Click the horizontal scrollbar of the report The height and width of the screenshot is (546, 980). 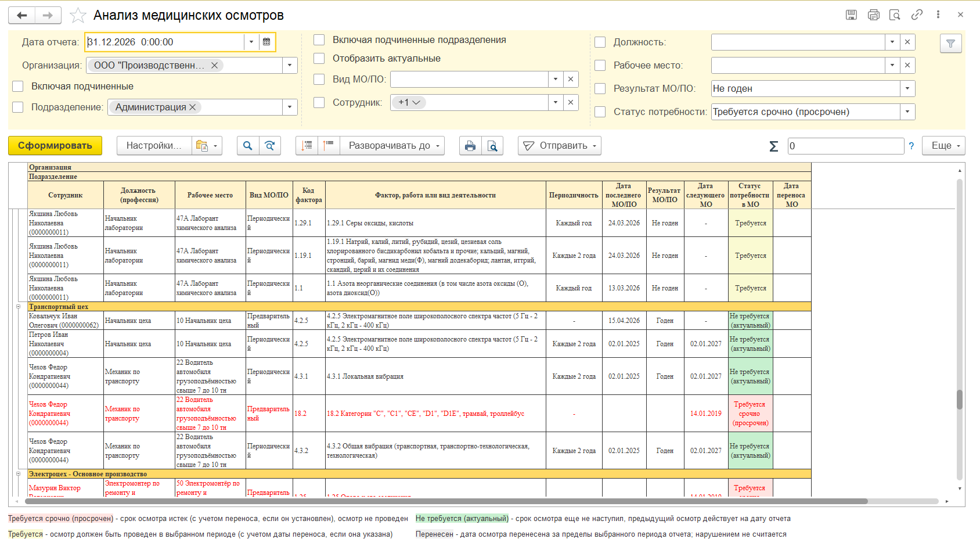click(446, 501)
